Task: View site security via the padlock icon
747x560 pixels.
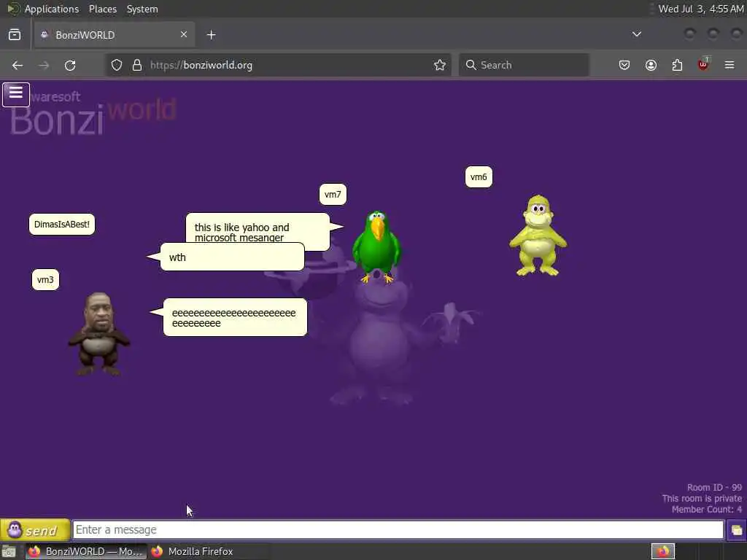Action: point(136,65)
